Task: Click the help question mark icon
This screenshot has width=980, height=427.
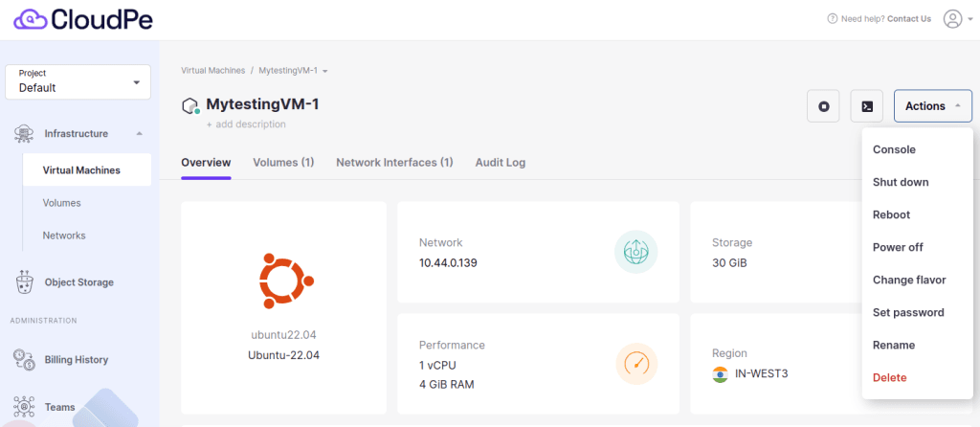Action: (832, 19)
